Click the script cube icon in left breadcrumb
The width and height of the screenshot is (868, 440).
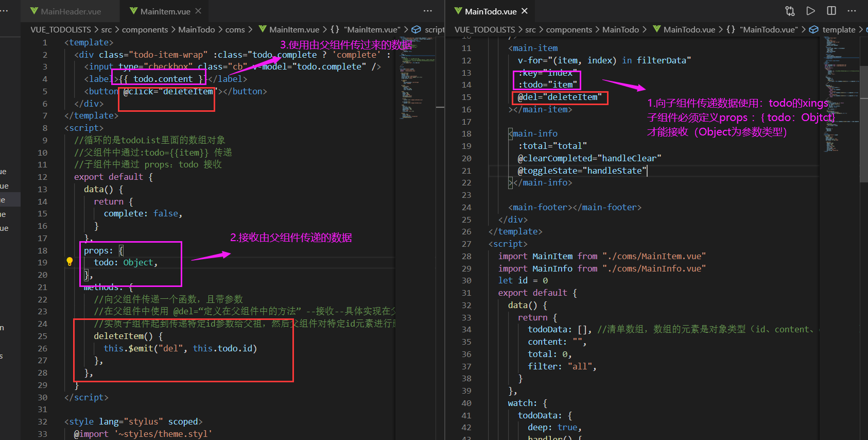pos(416,29)
